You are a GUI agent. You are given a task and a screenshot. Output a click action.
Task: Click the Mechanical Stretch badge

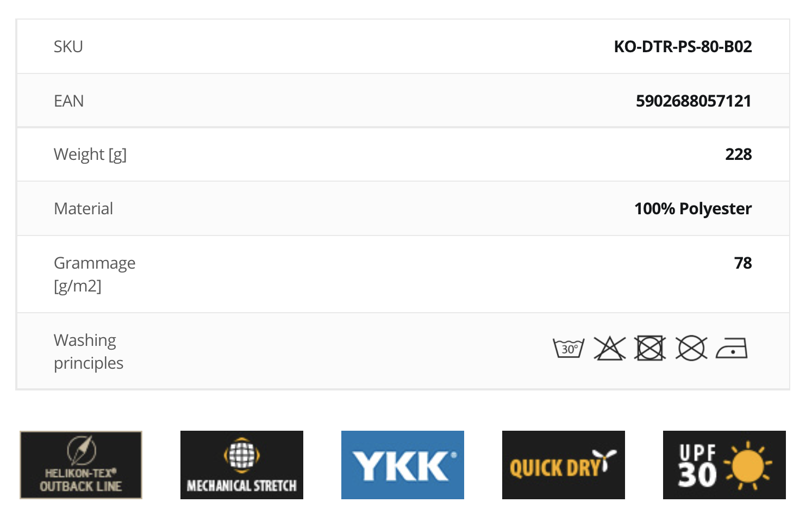coord(242,465)
